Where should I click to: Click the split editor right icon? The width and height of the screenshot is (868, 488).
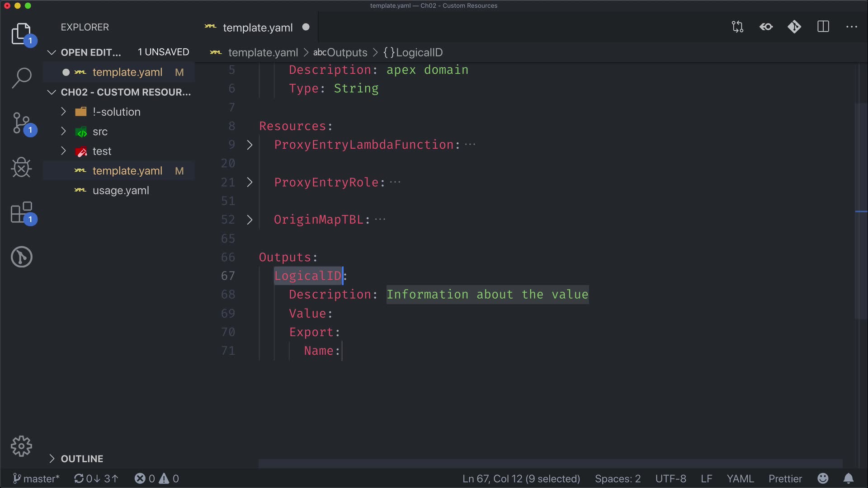823,27
